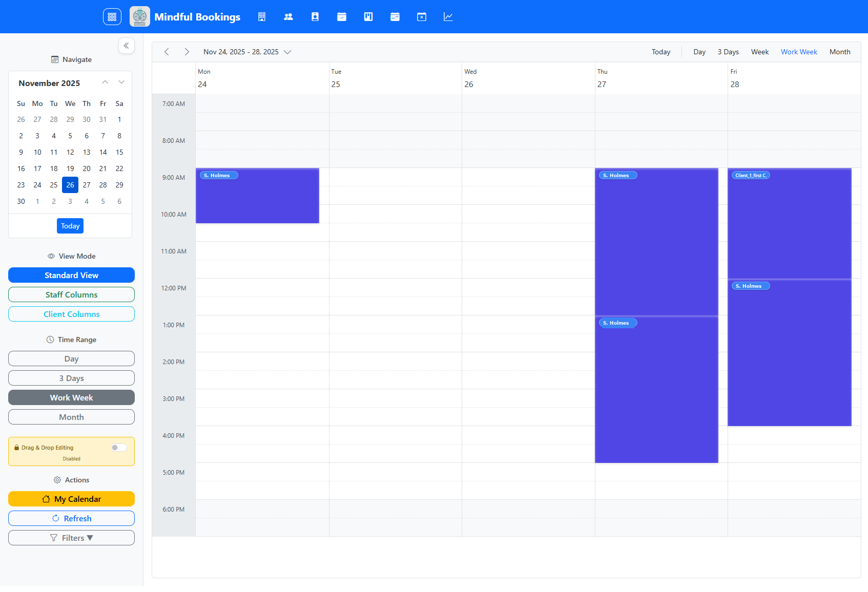Expand the Filters dropdown
The image size is (868, 592).
click(x=71, y=538)
